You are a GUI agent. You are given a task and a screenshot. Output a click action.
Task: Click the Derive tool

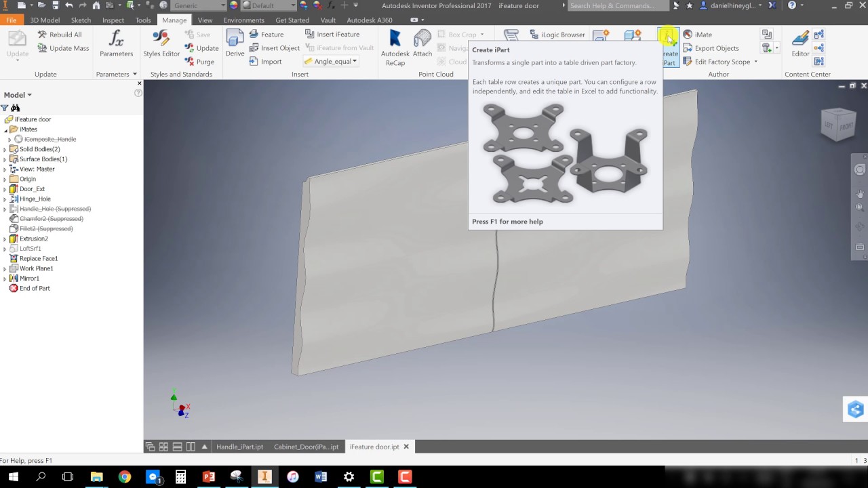[x=235, y=43]
